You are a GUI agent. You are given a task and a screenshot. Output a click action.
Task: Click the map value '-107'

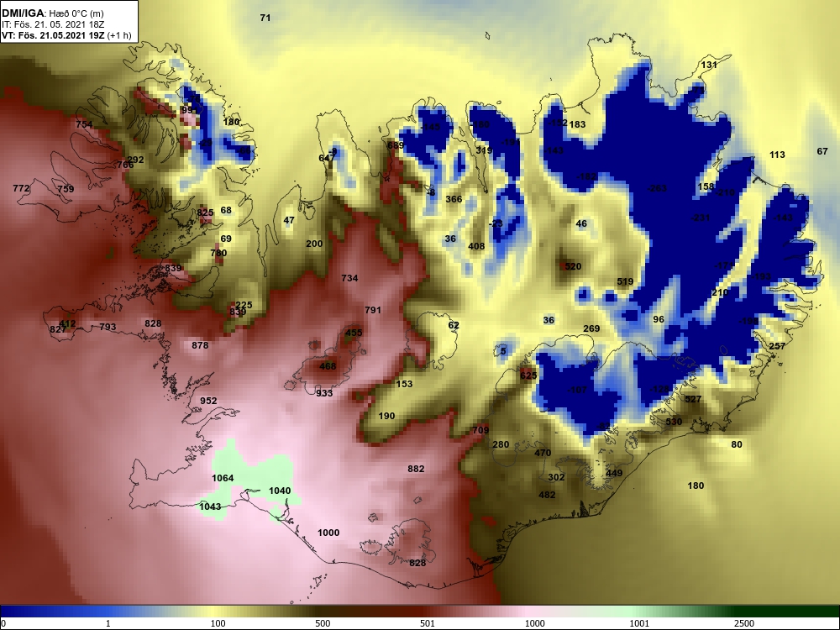pyautogui.click(x=576, y=390)
